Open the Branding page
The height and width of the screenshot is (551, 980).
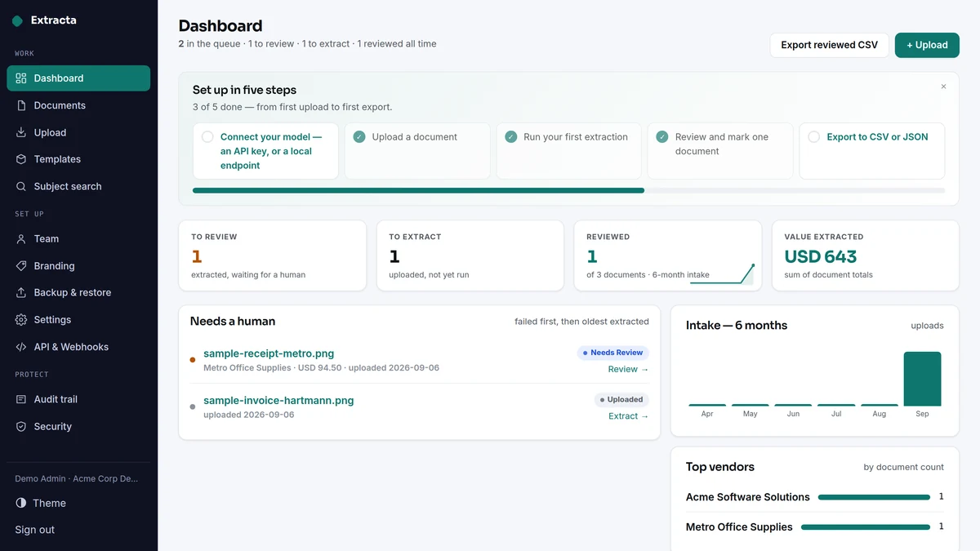click(x=78, y=266)
